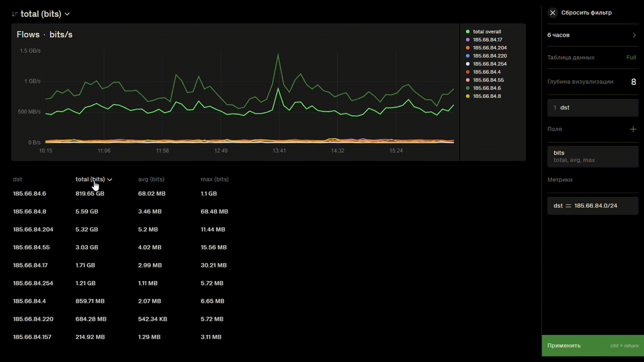This screenshot has width=644, height=362.
Task: Click the 10:15 time axis label
Action: coord(46,151)
